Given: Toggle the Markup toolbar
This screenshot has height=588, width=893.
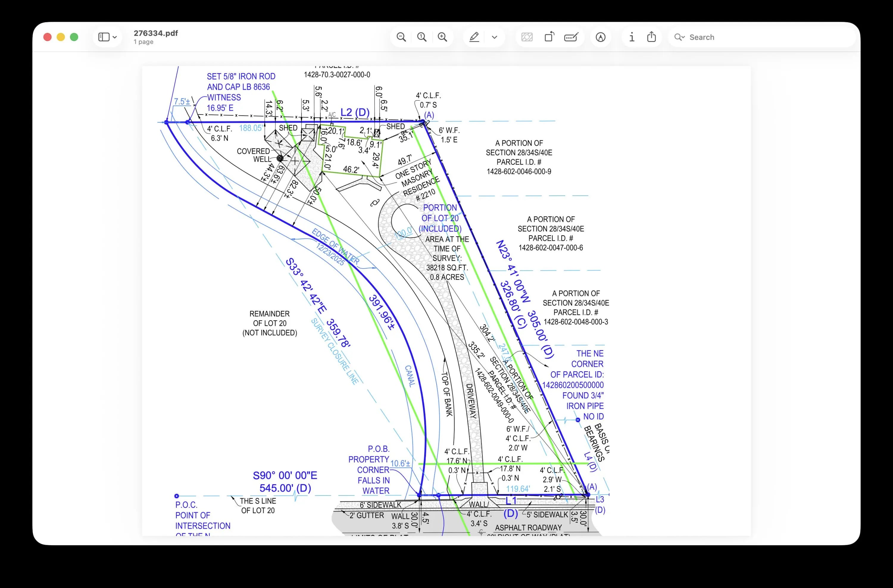Looking at the screenshot, I should [x=600, y=37].
